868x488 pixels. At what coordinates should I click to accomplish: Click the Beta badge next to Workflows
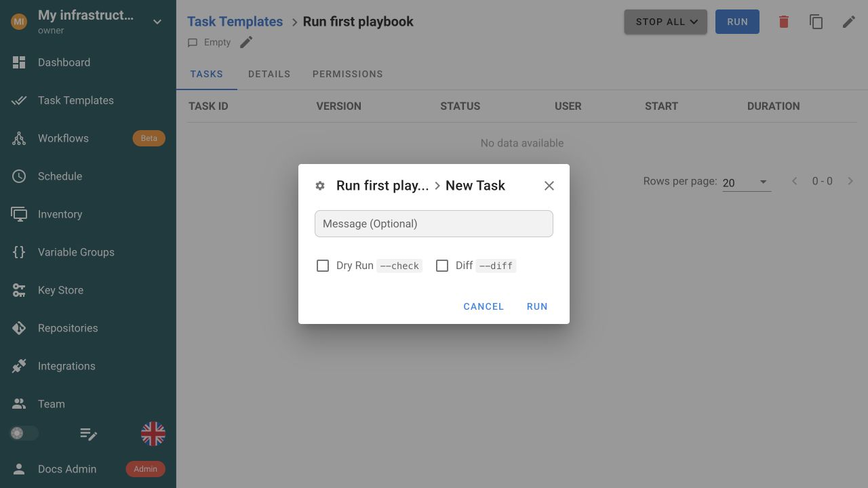(x=149, y=138)
